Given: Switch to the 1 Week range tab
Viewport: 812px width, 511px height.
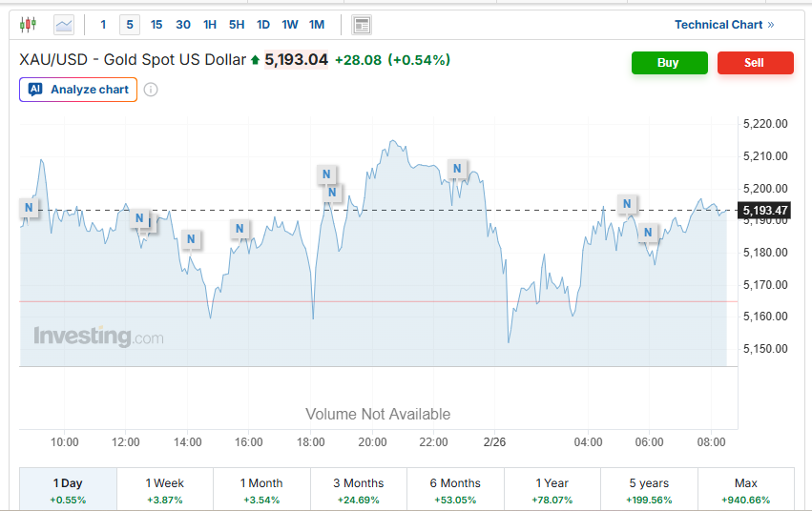Looking at the screenshot, I should pos(165,491).
